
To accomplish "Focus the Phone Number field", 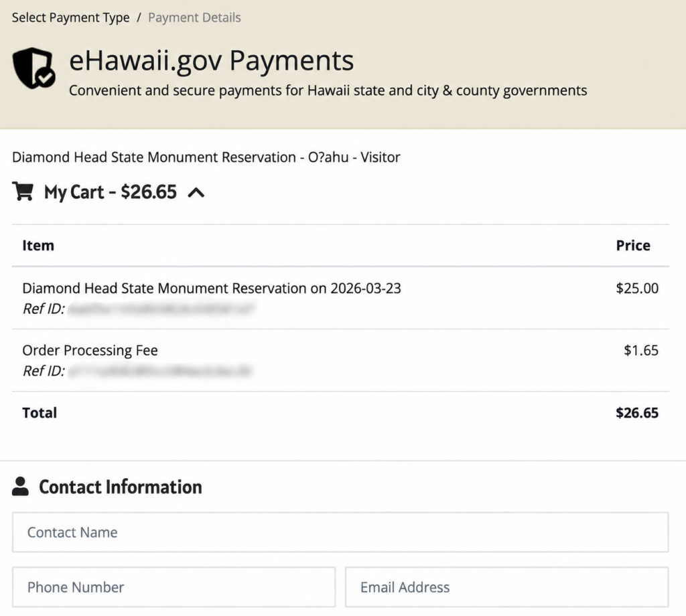I will coord(174,587).
